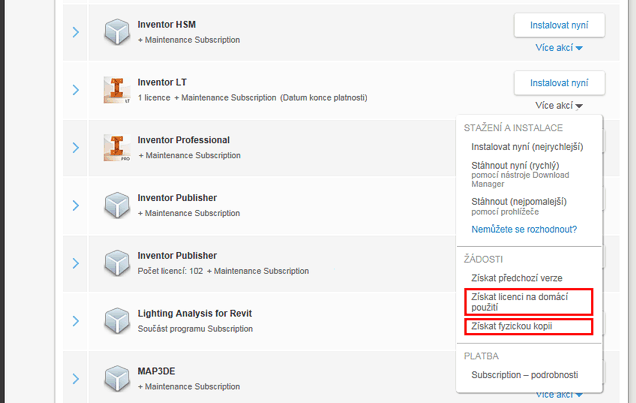Expand the MAP3DE row
636x403 pixels.
(x=75, y=379)
